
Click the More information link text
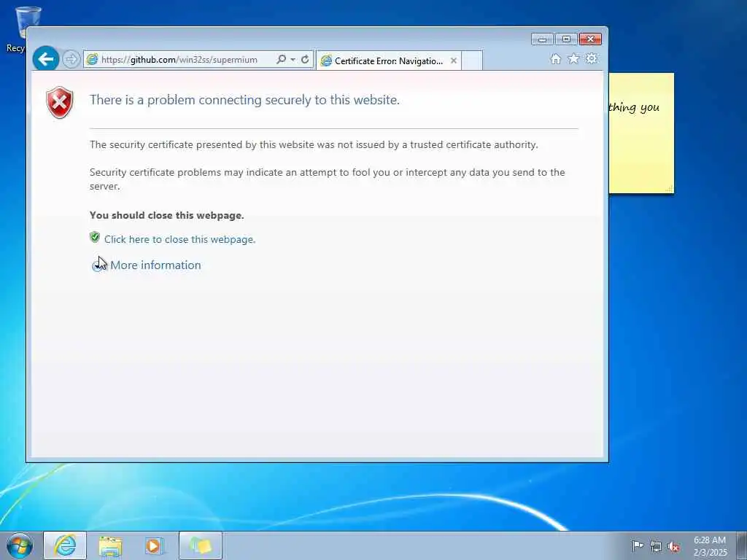(155, 265)
